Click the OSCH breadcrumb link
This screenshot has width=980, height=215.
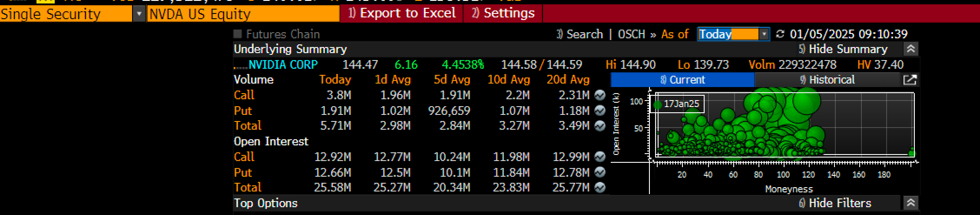(631, 34)
